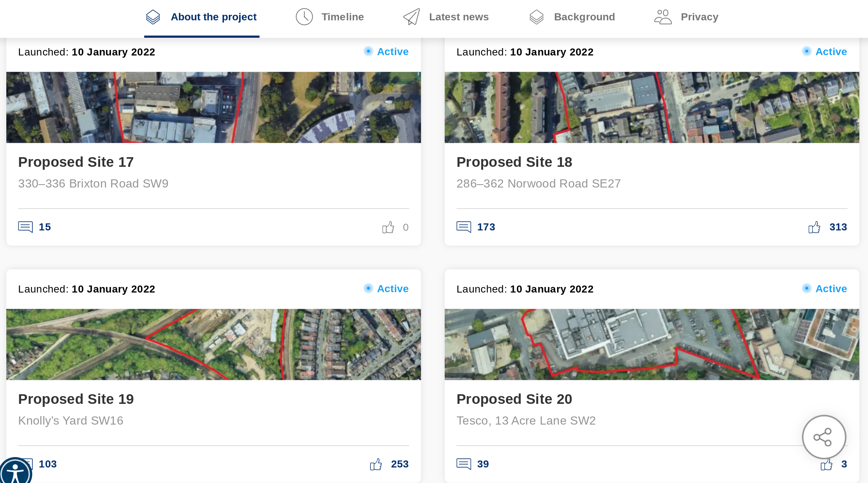Click the Tesco Acre Lane aerial image
Screen dimensions: 868x483
click(x=652, y=344)
